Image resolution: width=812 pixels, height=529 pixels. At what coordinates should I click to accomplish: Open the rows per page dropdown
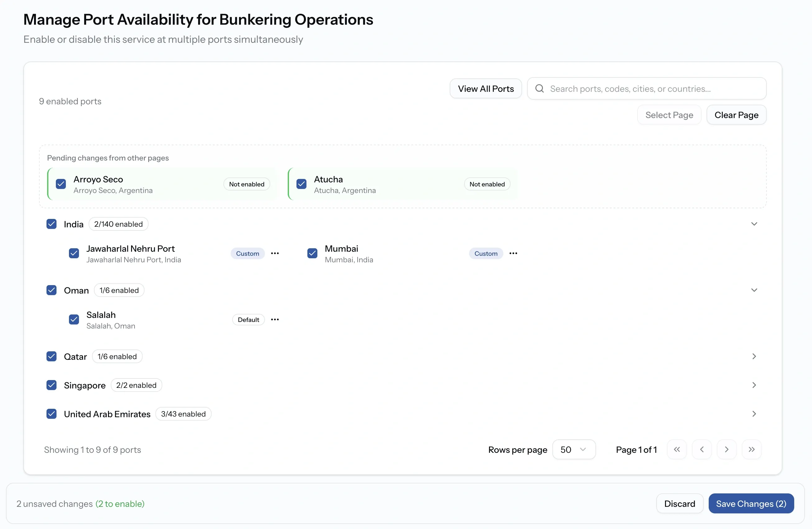tap(574, 449)
